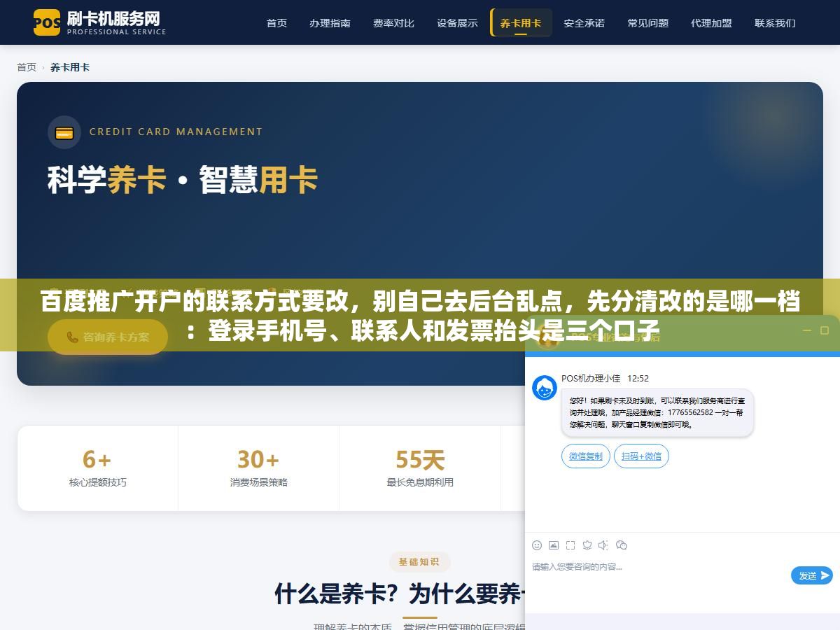Go to 常见问题 page

tap(647, 23)
